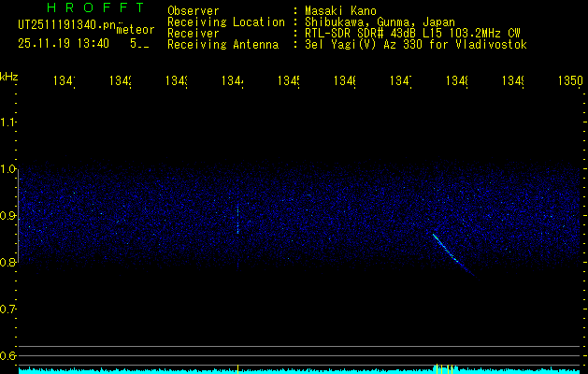Image resolution: width=588 pixels, height=374 pixels.
Task: Click the kHz axis unit label
Action: coord(9,76)
